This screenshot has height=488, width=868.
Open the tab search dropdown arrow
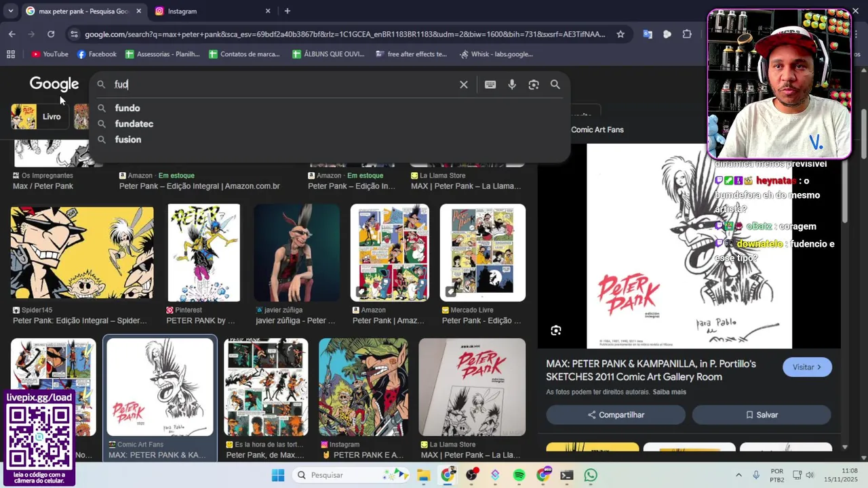10,11
